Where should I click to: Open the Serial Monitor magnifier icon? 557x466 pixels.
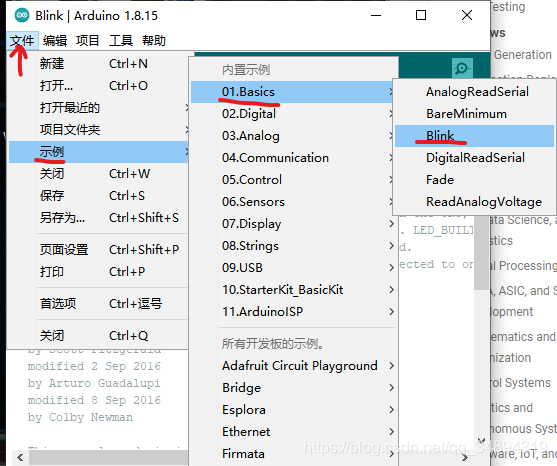[x=462, y=67]
